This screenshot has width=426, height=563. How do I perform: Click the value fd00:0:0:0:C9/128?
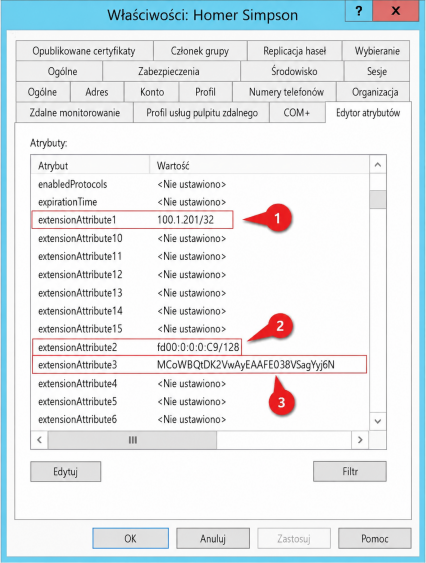pyautogui.click(x=198, y=347)
